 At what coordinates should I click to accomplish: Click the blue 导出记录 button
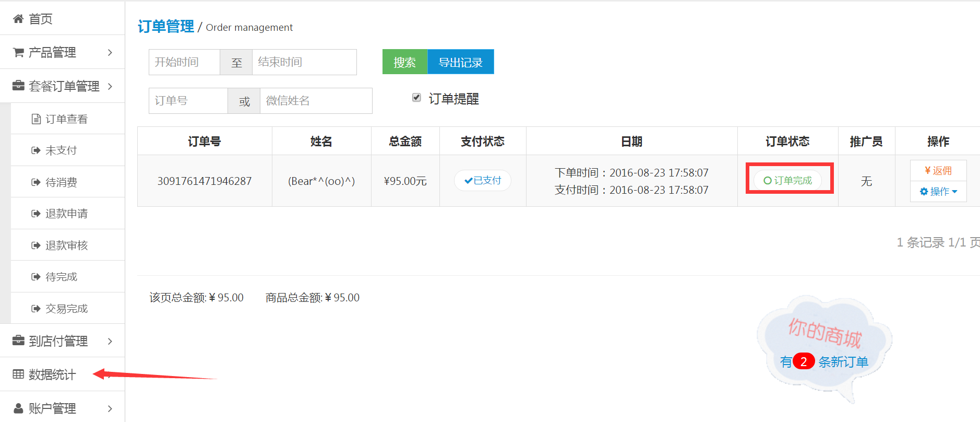[460, 62]
